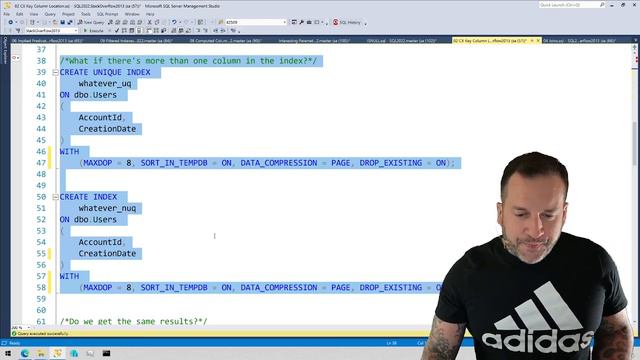Open the SQL Prompt menu
Screen dimensions: 640x360
107,14
